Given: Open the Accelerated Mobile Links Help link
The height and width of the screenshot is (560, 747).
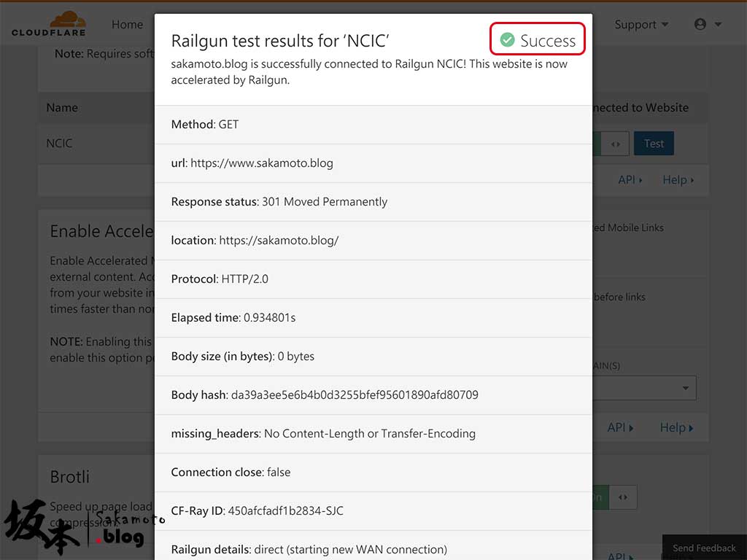Looking at the screenshot, I should click(x=676, y=427).
